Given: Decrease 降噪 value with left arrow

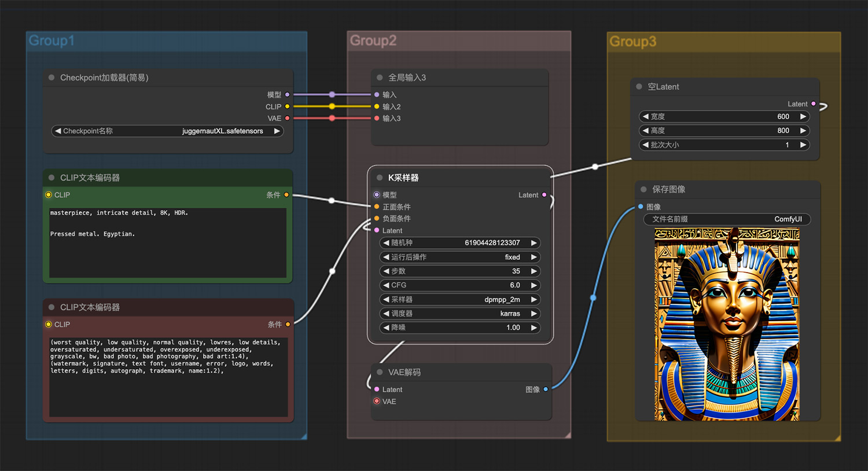Looking at the screenshot, I should [x=387, y=328].
